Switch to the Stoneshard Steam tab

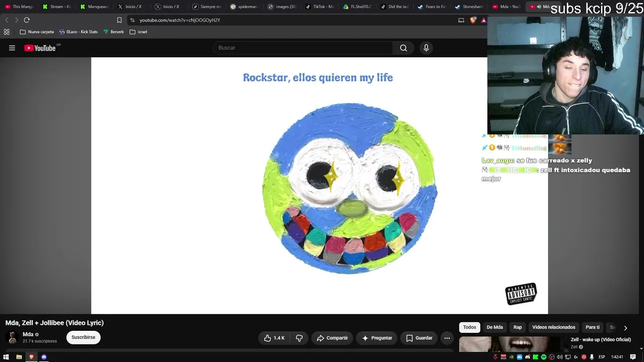click(469, 7)
